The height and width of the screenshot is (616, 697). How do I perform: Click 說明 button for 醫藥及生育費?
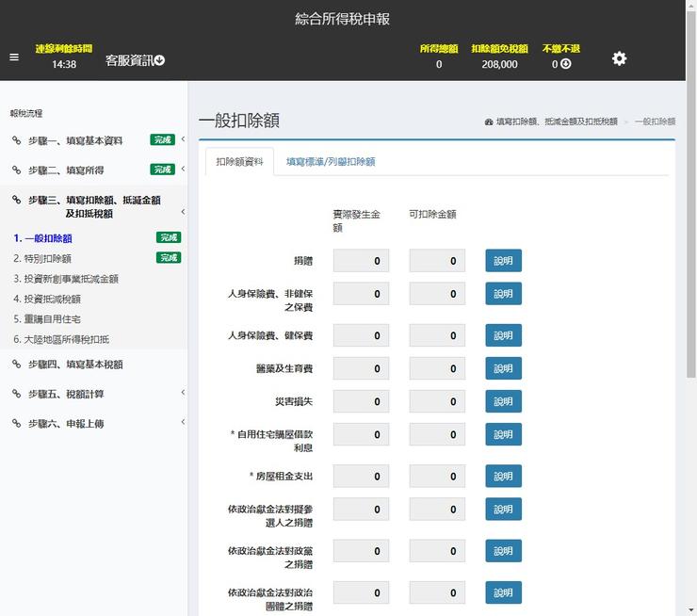(x=503, y=368)
